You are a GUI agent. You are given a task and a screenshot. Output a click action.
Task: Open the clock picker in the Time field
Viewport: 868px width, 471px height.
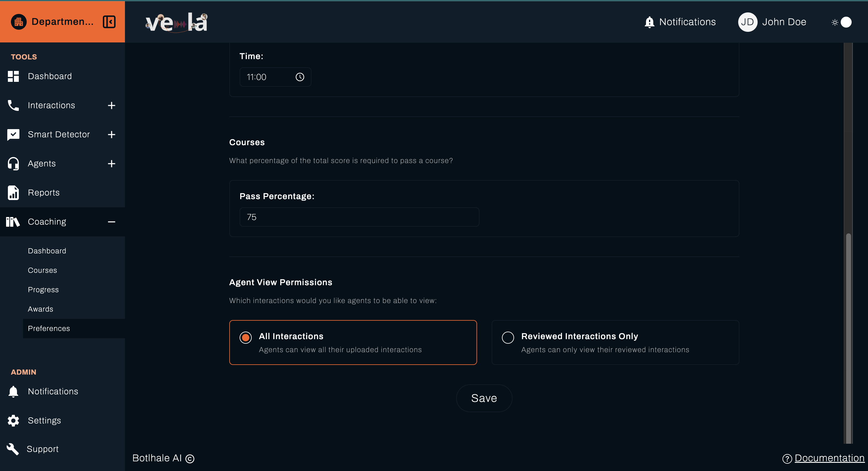[x=300, y=77]
